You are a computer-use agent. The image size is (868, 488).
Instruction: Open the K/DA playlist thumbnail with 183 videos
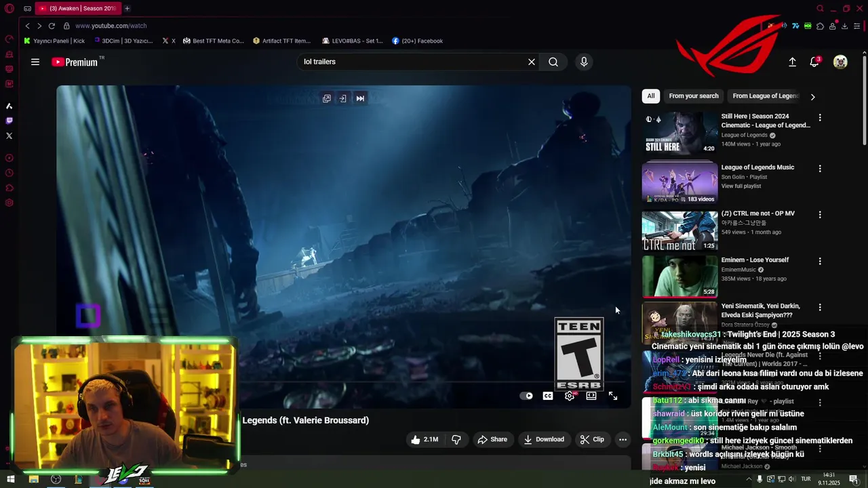(x=679, y=183)
